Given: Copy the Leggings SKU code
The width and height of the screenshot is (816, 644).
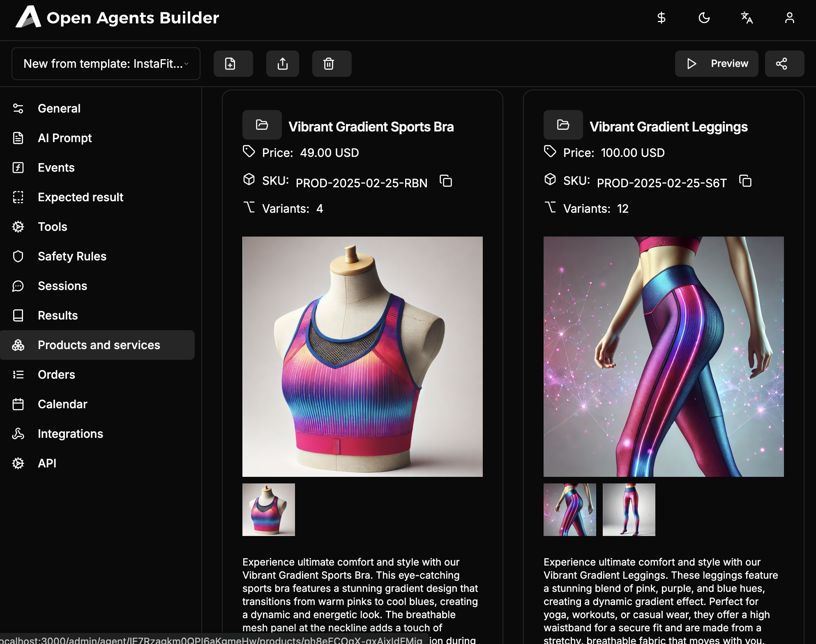Looking at the screenshot, I should click(x=745, y=181).
